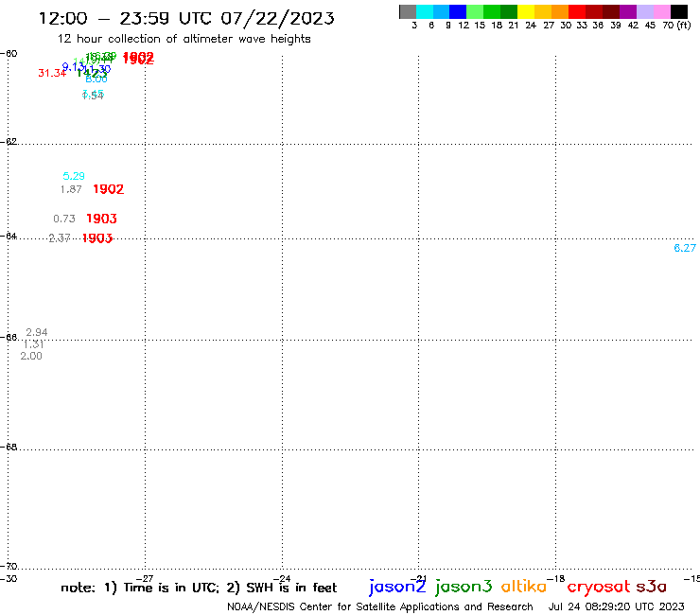Click the s3a legend label
700x615 pixels.
coord(651,587)
